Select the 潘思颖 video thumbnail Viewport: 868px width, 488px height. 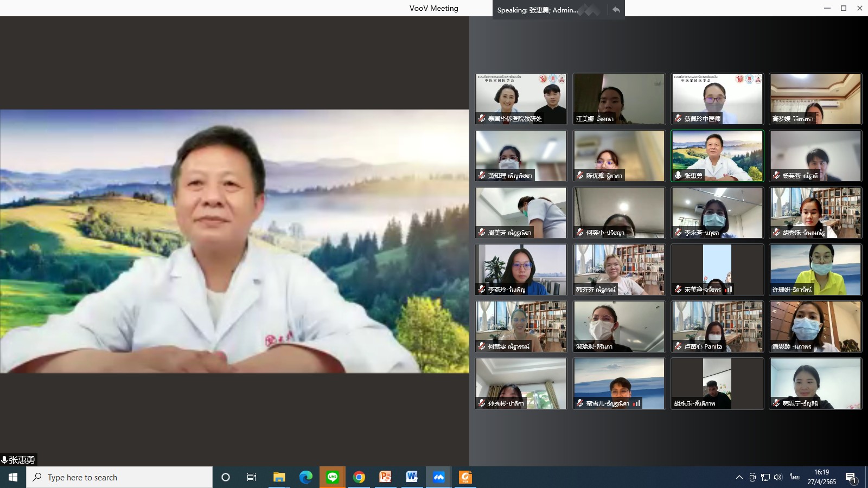click(x=815, y=326)
